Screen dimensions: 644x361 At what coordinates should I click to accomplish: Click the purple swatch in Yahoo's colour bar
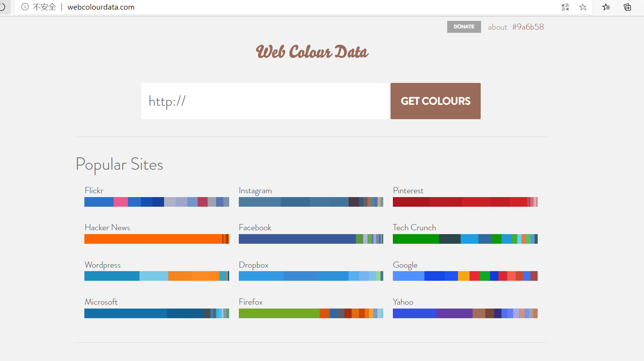(x=454, y=313)
